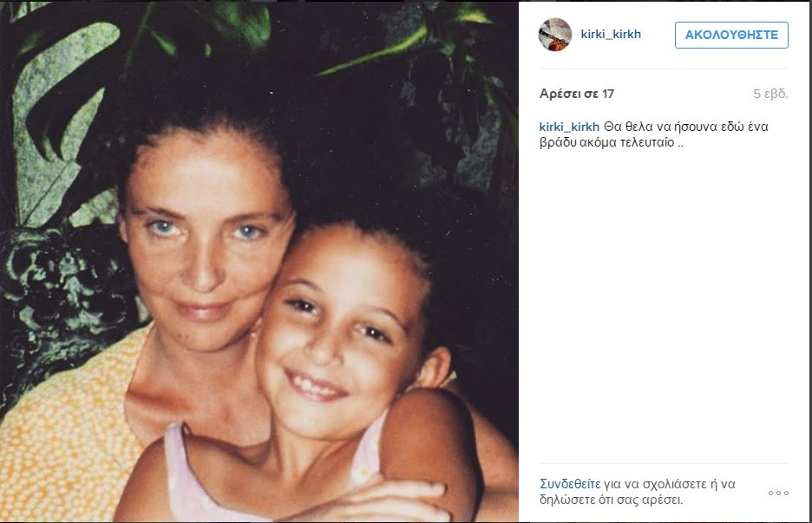Image resolution: width=812 pixels, height=523 pixels.
Task: Click the 5 εβδ. post timestamp
Action: tap(770, 94)
